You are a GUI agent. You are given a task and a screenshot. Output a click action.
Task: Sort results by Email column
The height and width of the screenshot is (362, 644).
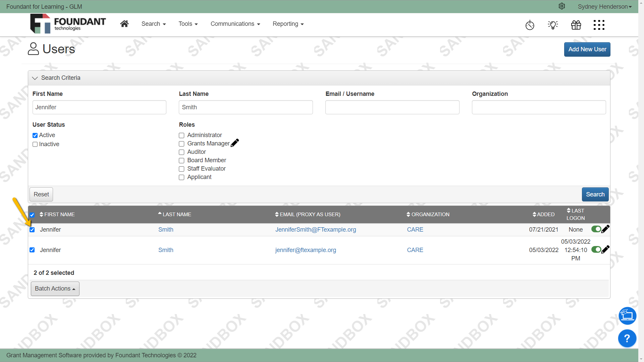coord(308,215)
